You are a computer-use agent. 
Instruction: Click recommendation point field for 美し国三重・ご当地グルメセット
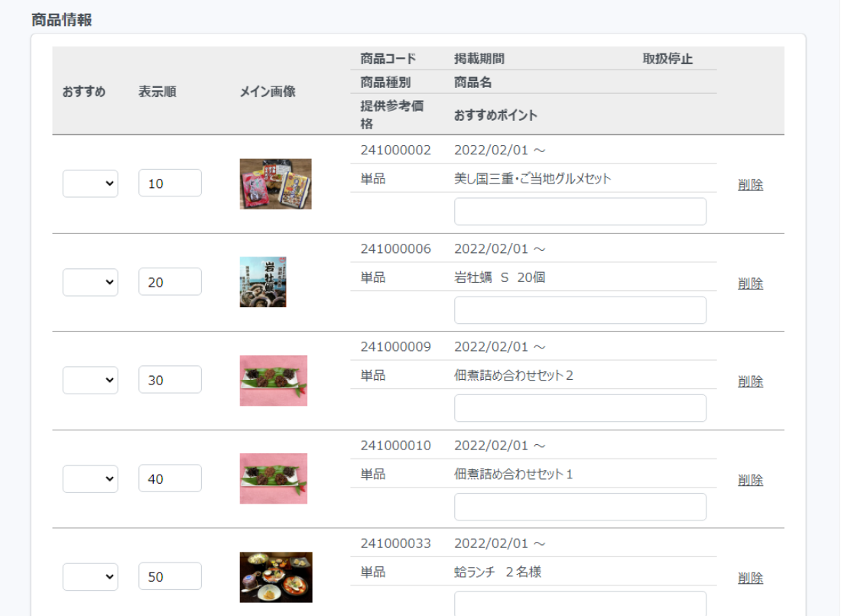[x=580, y=212]
